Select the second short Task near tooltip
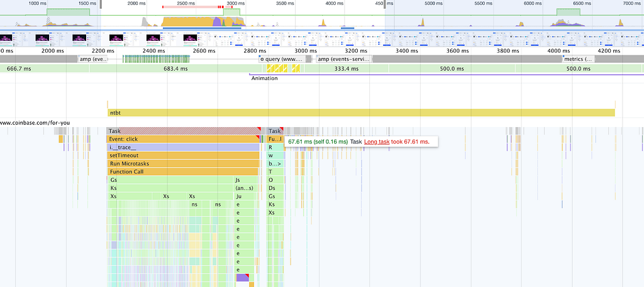 coord(275,131)
